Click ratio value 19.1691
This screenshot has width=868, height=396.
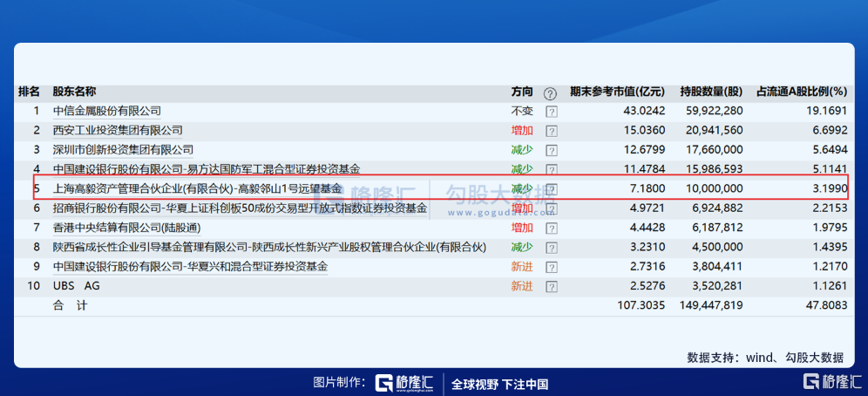tap(826, 111)
